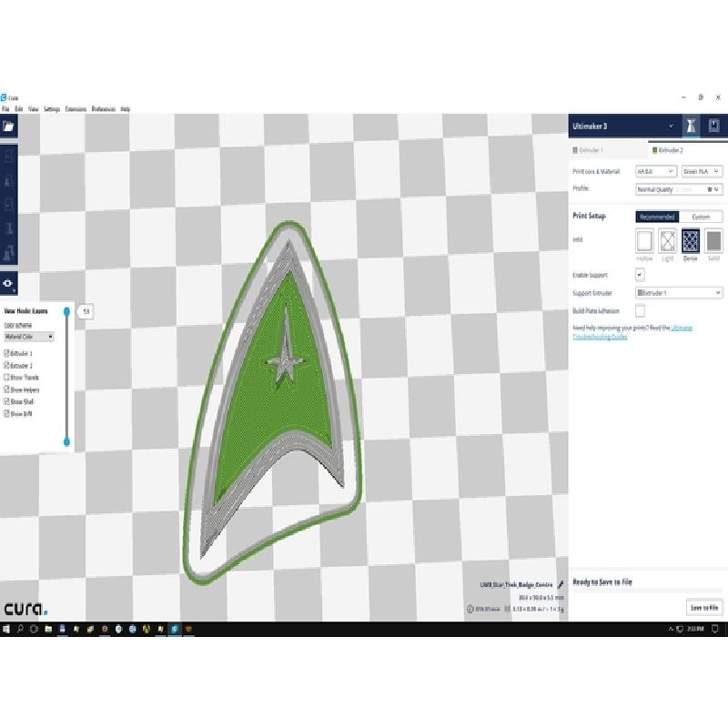Open the Normal Quality profile dropdown
This screenshot has width=728, height=728.
679,189
